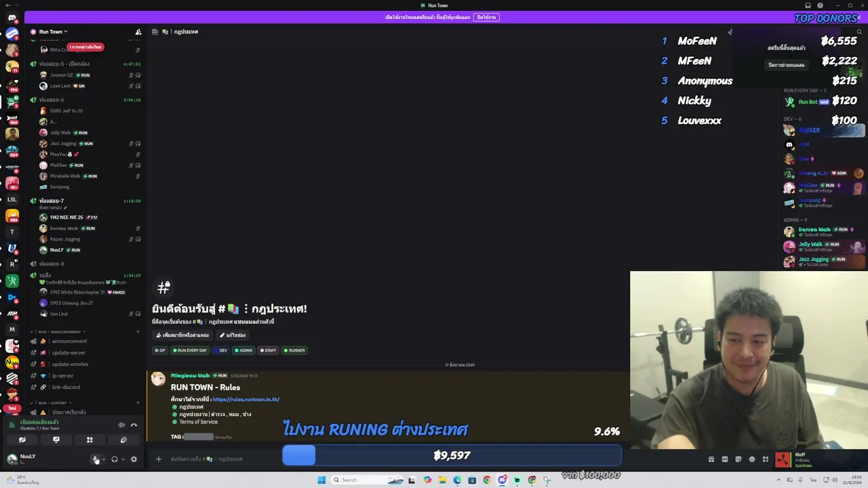Turn on camera in the voice panel
Screen dimensions: 868x488
coord(22,440)
